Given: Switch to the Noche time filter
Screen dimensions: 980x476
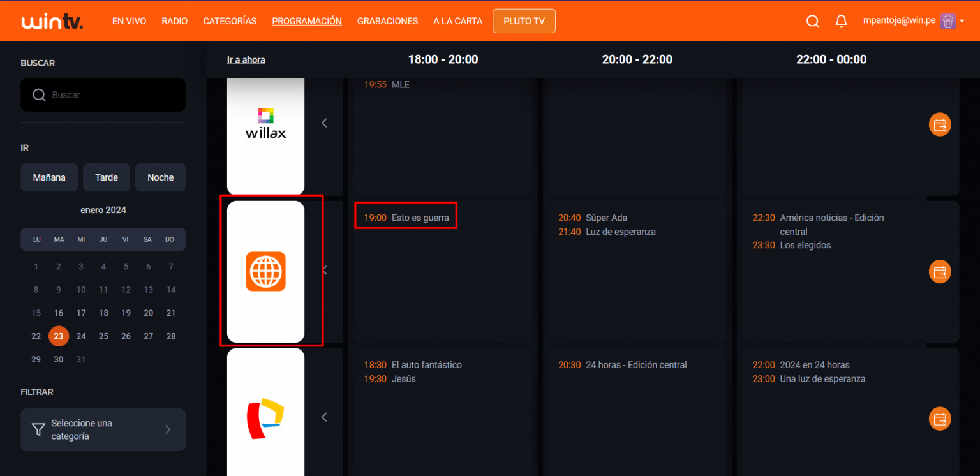Looking at the screenshot, I should click(x=160, y=177).
